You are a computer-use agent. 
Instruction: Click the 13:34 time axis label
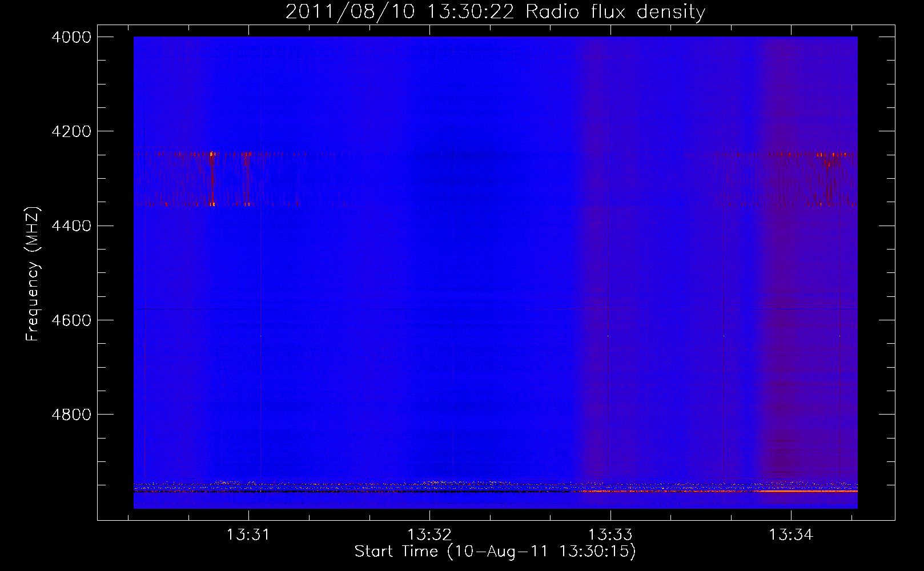pos(791,535)
